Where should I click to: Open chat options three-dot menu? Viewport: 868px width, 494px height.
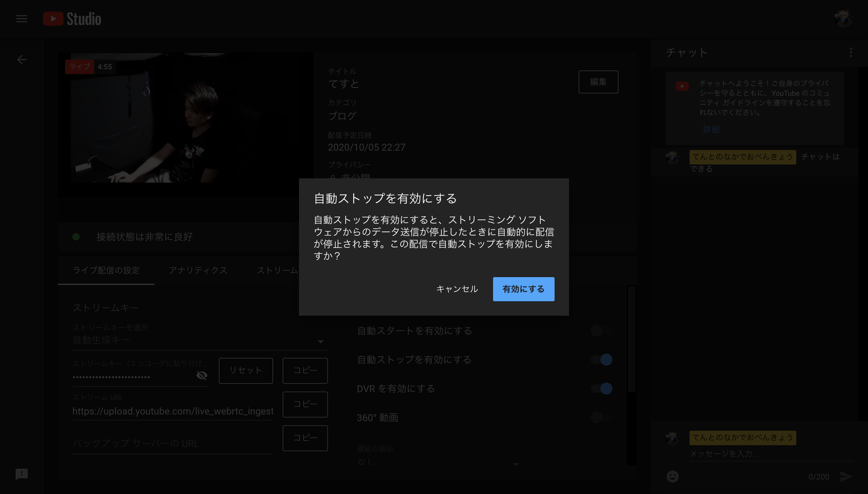[x=851, y=52]
